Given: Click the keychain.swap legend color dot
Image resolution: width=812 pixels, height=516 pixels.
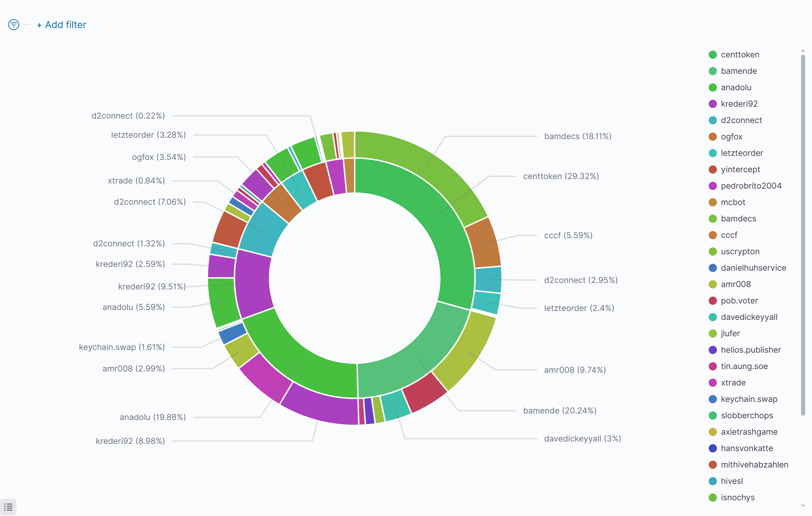Looking at the screenshot, I should click(x=713, y=399).
